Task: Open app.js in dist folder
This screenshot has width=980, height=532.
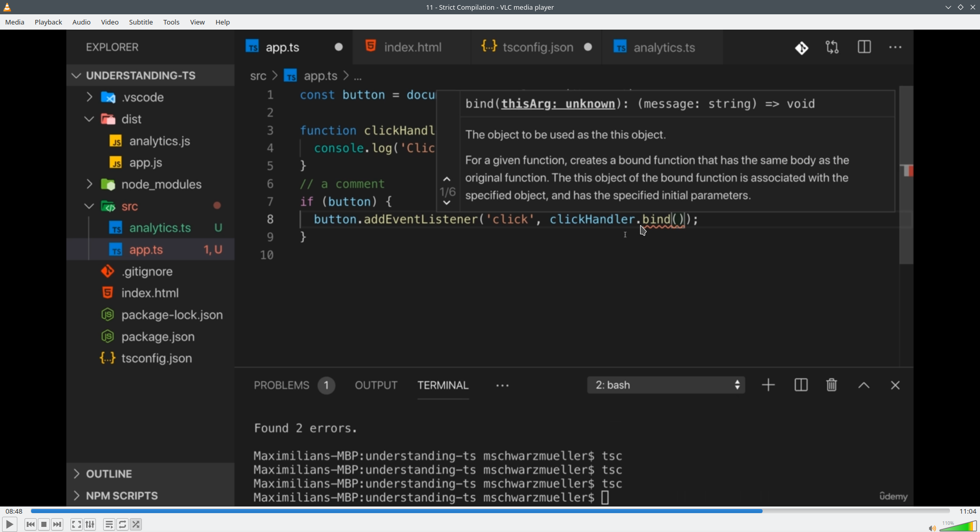Action: click(x=151, y=163)
